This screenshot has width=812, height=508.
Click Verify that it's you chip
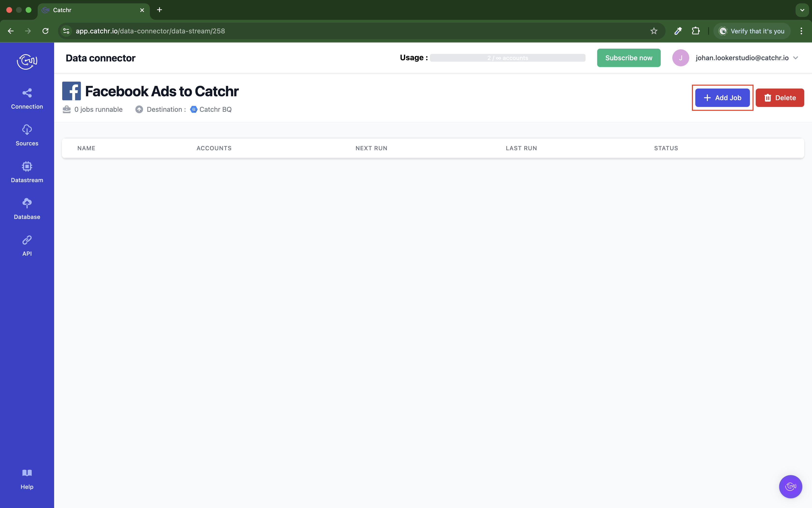[752, 31]
